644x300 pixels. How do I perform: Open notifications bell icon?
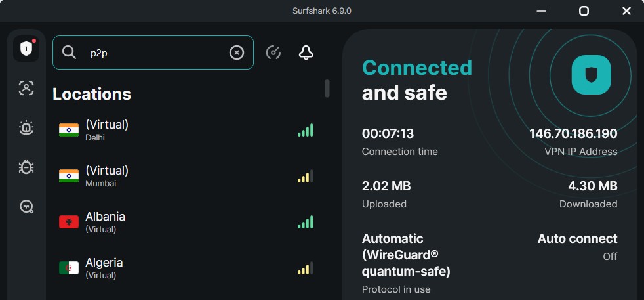click(x=306, y=53)
